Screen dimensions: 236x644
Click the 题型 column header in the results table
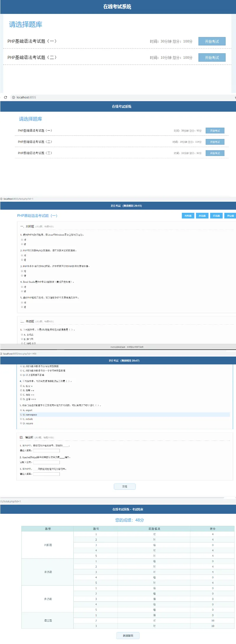coord(47,529)
